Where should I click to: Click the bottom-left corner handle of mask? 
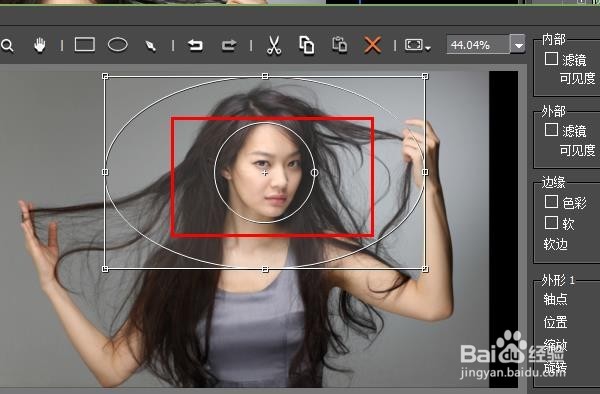coord(105,269)
